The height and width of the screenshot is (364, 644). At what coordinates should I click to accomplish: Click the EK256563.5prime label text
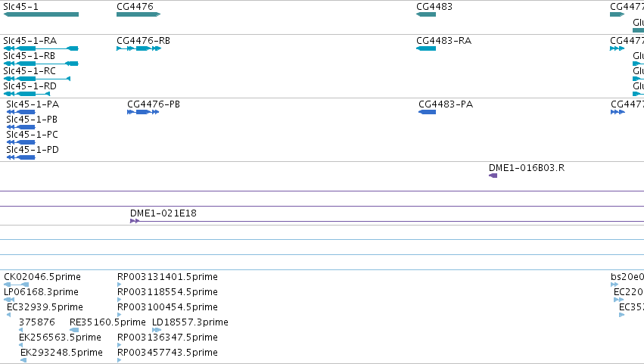click(60, 338)
